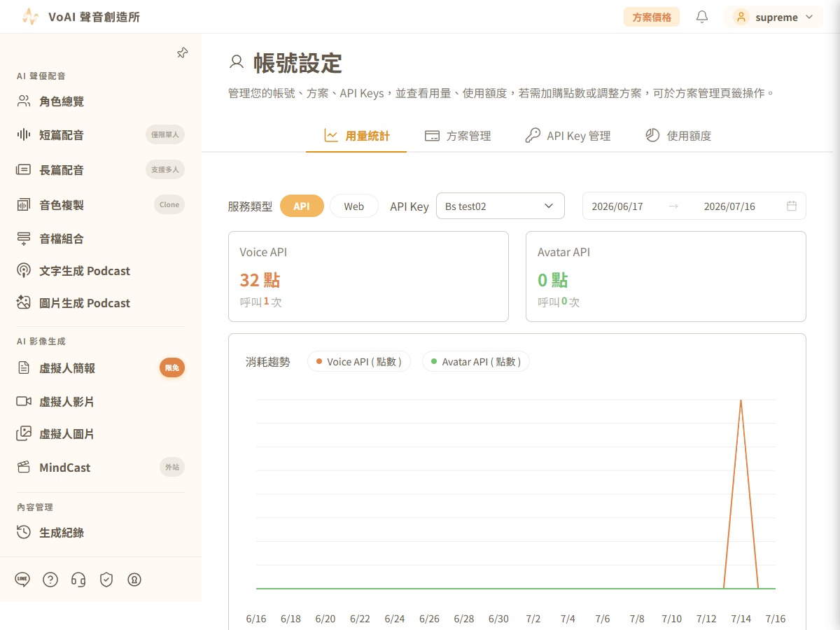This screenshot has width=840, height=630.
Task: Toggle the sidebar pin icon
Action: click(x=182, y=53)
